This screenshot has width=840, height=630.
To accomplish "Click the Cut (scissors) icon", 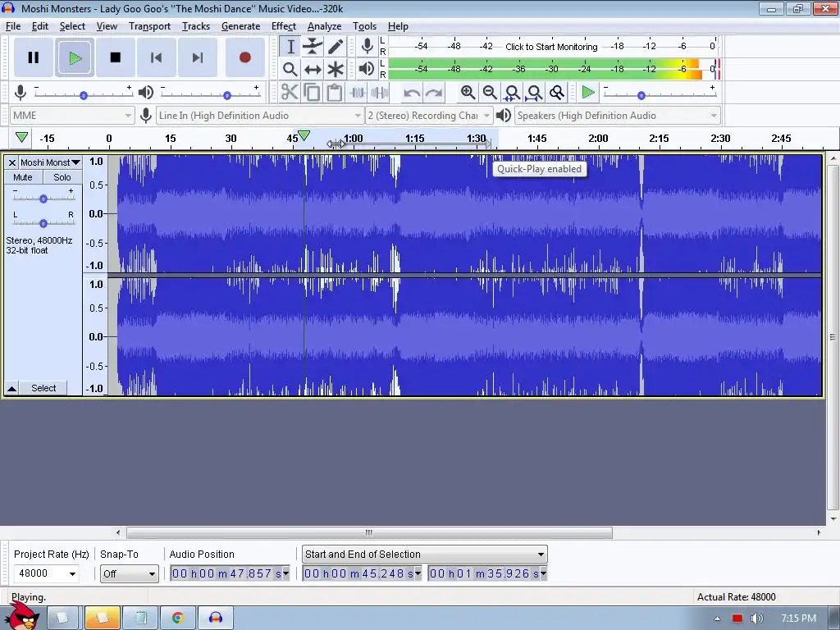I will (x=290, y=93).
